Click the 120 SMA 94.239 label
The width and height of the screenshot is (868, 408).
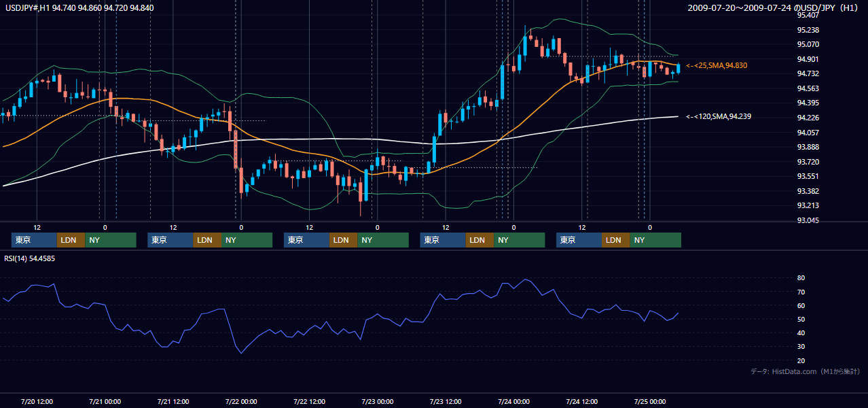[719, 116]
